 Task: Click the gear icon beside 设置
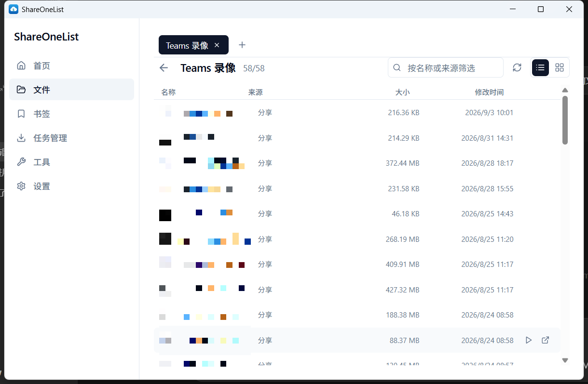pyautogui.click(x=21, y=186)
